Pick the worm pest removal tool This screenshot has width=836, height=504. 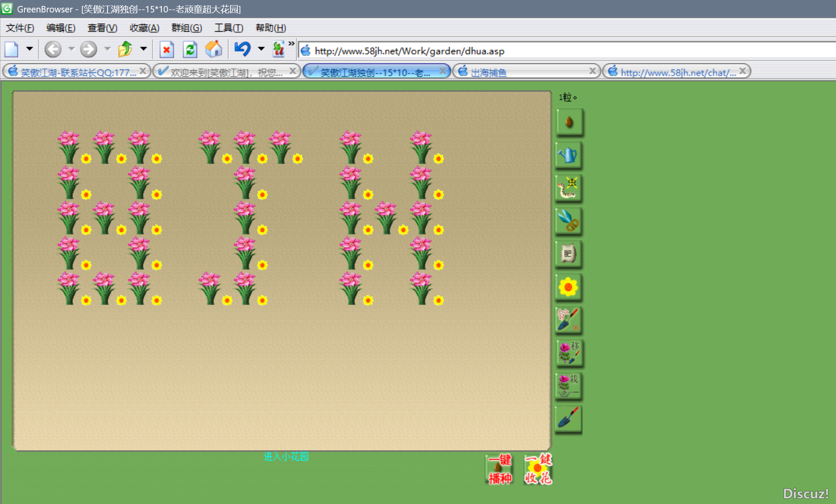569,188
